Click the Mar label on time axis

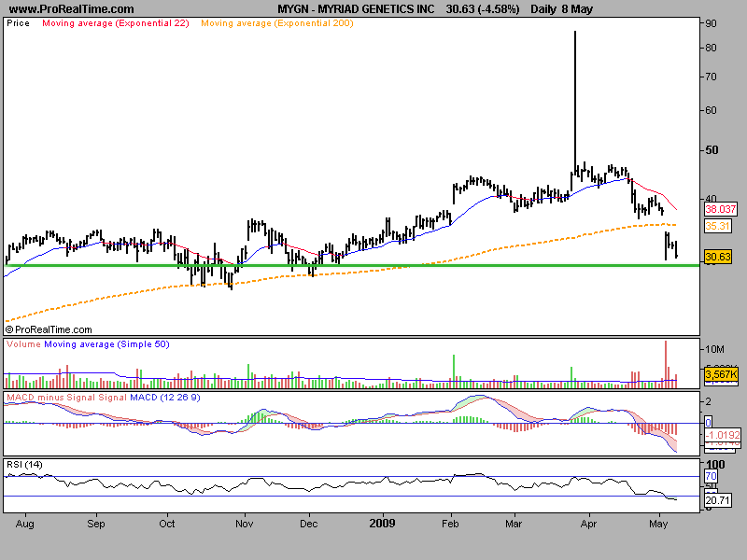(x=514, y=524)
